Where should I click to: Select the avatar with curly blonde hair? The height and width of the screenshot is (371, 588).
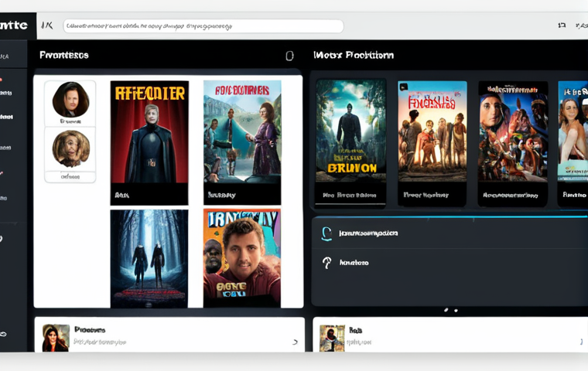[x=71, y=148]
